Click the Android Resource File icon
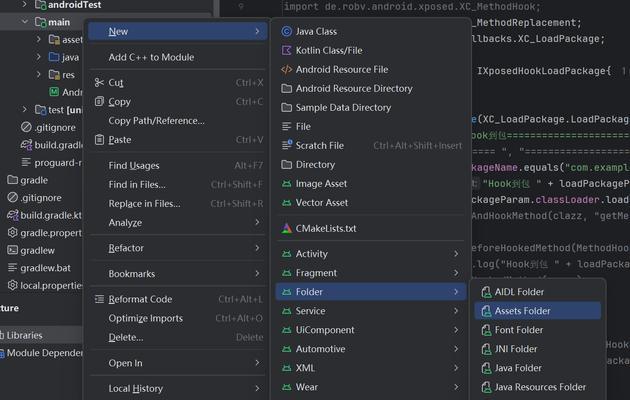Screen dimensions: 630x400 tap(286, 69)
